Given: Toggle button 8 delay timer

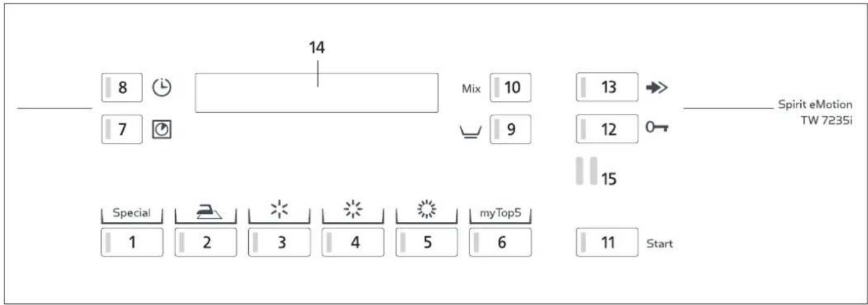Looking at the screenshot, I should (x=122, y=87).
